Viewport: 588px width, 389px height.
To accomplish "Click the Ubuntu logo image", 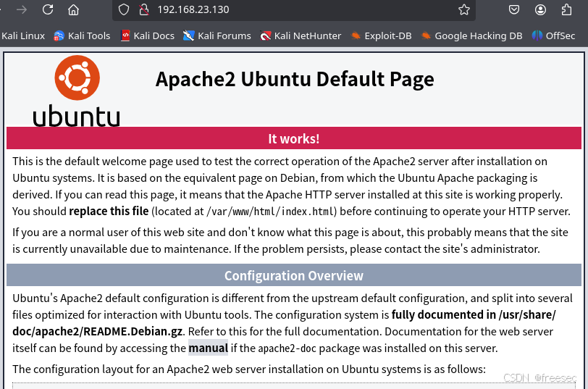I will (x=77, y=91).
